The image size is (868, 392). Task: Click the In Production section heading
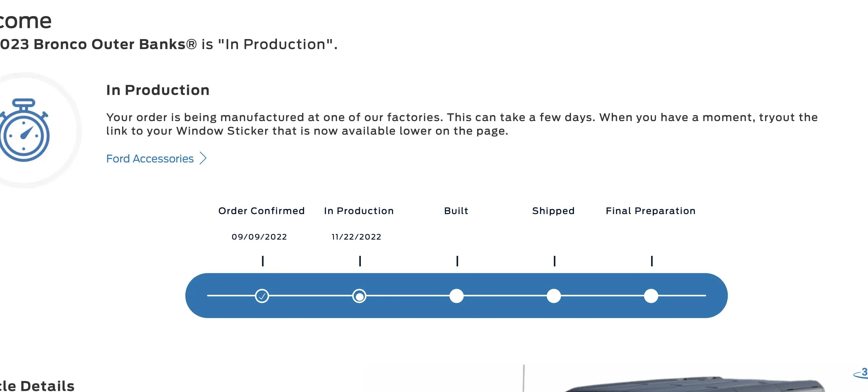point(158,90)
